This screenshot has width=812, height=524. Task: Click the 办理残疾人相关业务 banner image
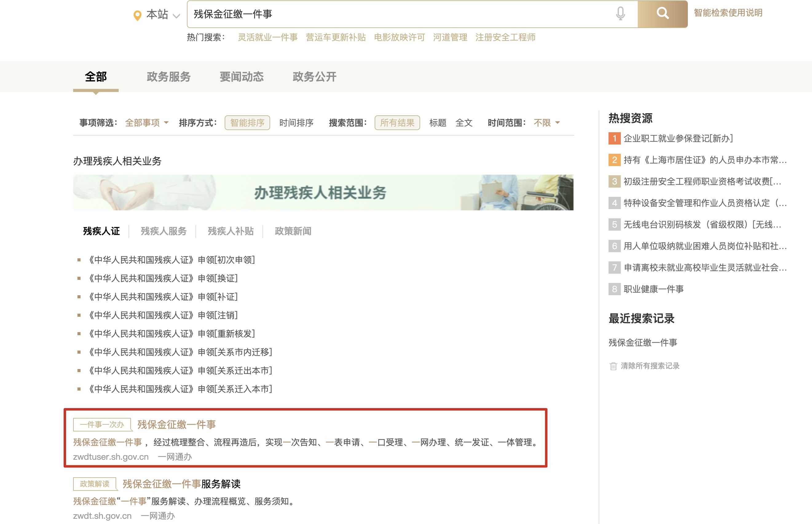coord(323,193)
